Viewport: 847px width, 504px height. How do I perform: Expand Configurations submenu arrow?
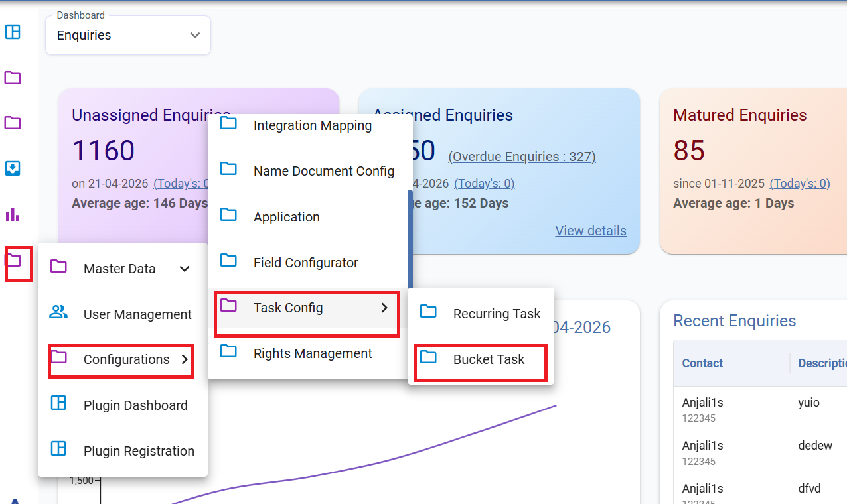185,359
